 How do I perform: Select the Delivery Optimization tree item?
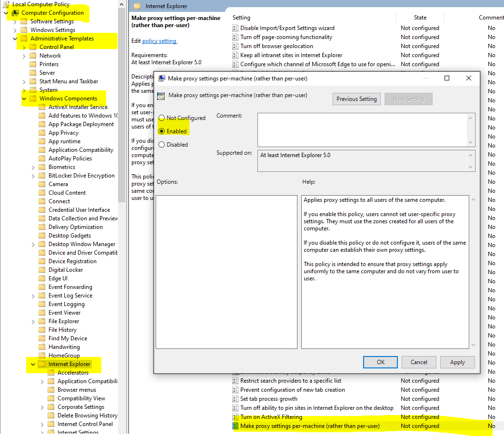[76, 227]
